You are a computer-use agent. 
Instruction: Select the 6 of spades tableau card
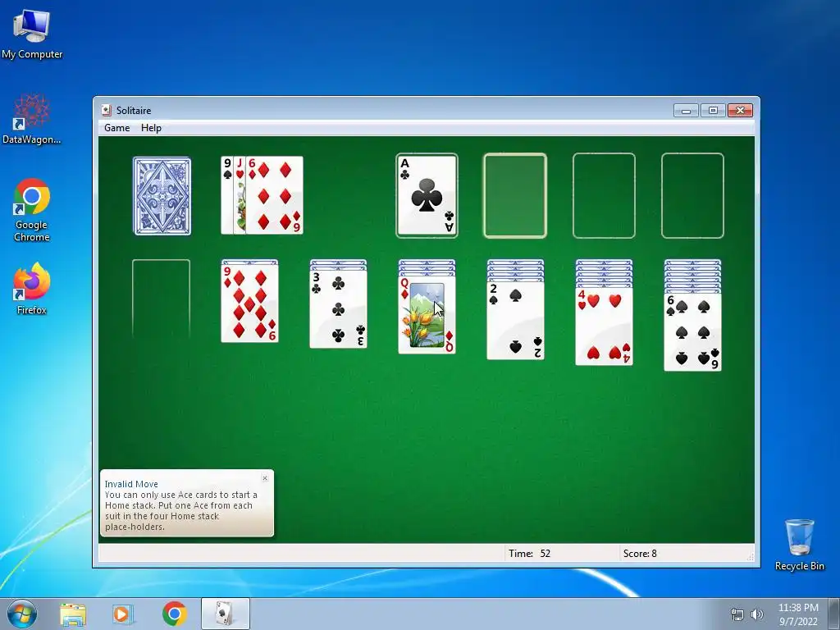coord(692,331)
